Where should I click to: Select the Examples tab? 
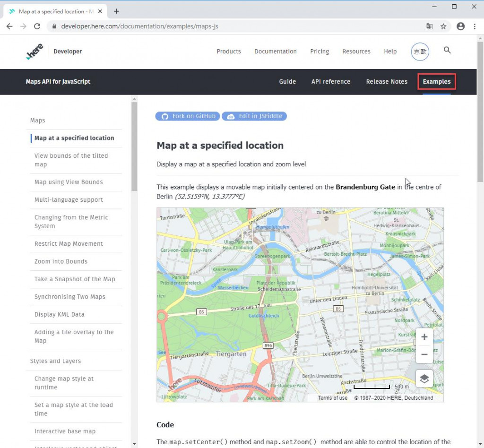(x=436, y=81)
